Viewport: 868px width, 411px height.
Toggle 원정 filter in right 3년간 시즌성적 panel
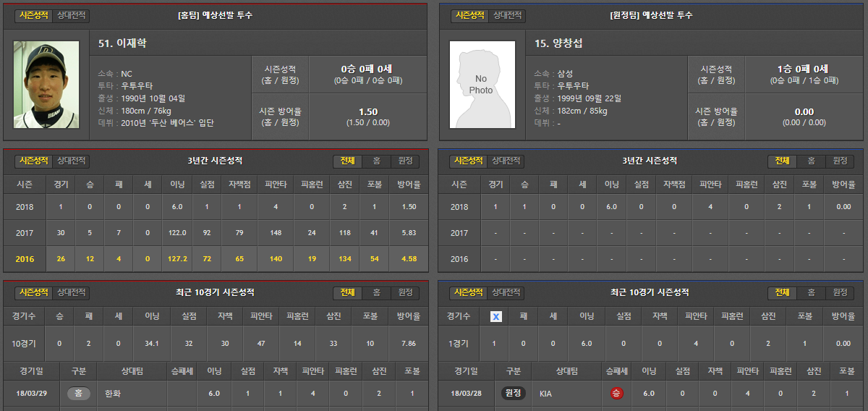(x=839, y=161)
